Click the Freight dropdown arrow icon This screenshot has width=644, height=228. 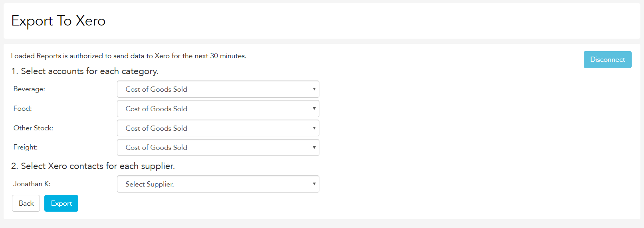click(x=314, y=147)
